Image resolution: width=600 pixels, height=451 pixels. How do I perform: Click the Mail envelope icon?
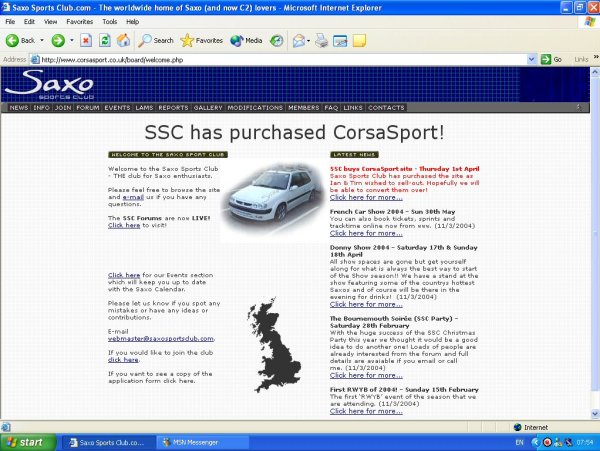[299, 40]
